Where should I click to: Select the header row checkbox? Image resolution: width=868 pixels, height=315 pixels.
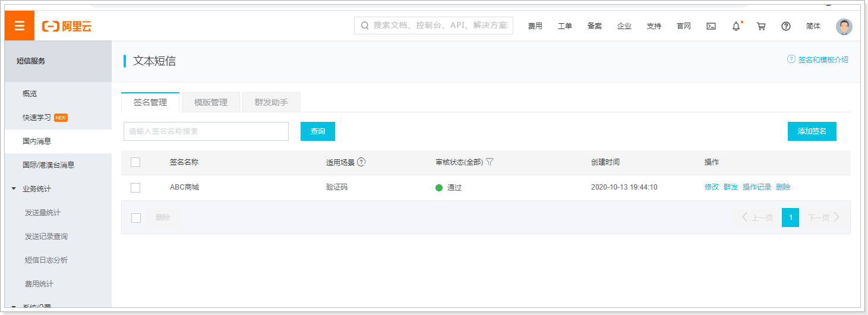(135, 162)
